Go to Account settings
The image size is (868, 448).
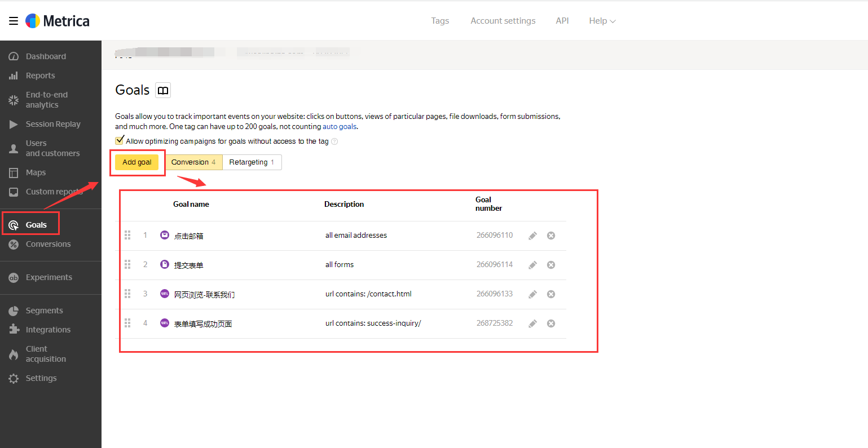pos(503,21)
